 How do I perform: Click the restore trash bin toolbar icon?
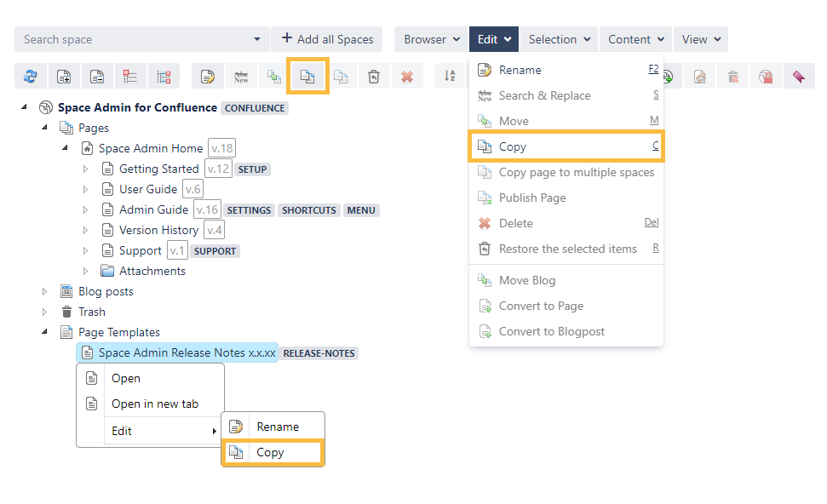point(373,77)
